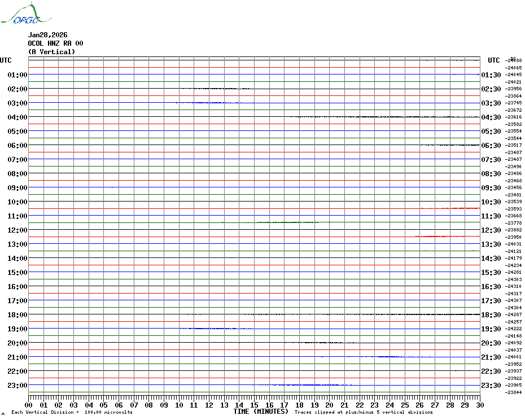Screen dimensions: 525x420
Task: Click the 18:00 hour label on left axis
Action: coord(17,315)
